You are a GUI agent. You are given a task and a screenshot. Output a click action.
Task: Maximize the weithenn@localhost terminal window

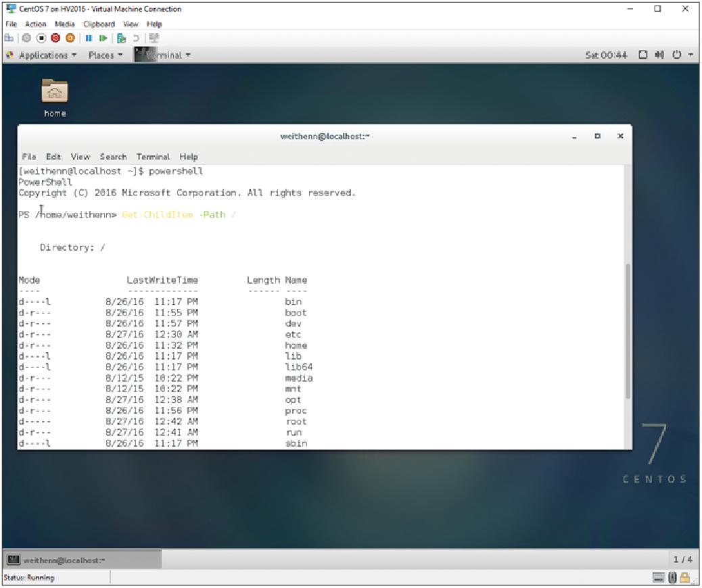point(597,136)
